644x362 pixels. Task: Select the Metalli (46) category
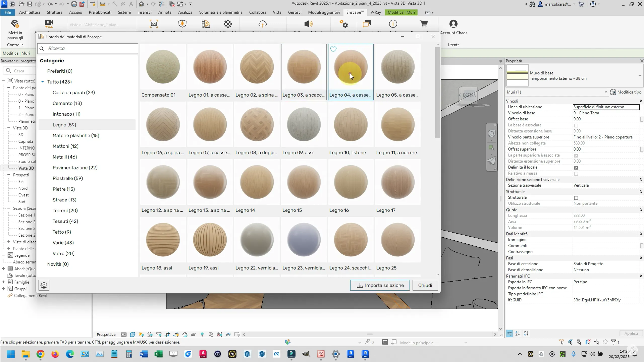pyautogui.click(x=65, y=157)
